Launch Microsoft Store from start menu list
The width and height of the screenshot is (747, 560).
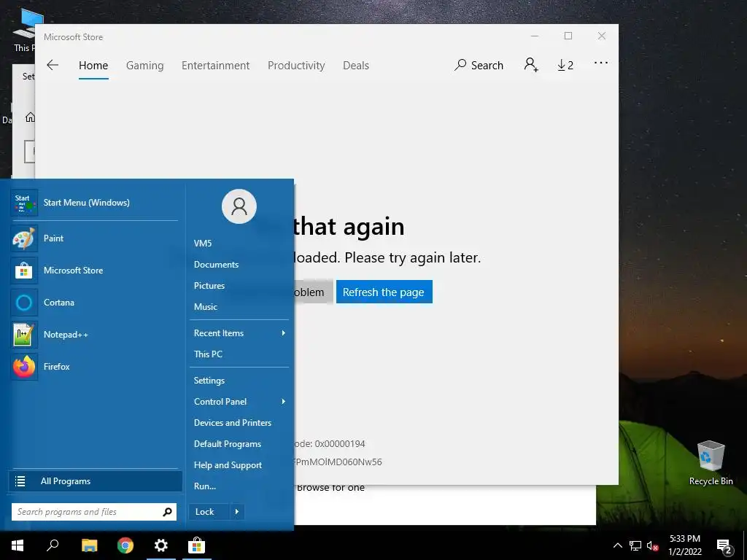click(x=94, y=271)
